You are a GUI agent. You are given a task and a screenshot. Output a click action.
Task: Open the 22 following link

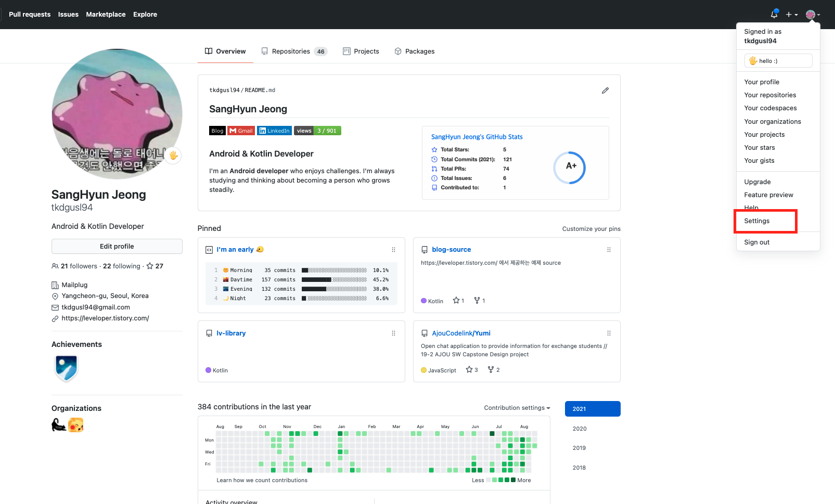(x=122, y=266)
